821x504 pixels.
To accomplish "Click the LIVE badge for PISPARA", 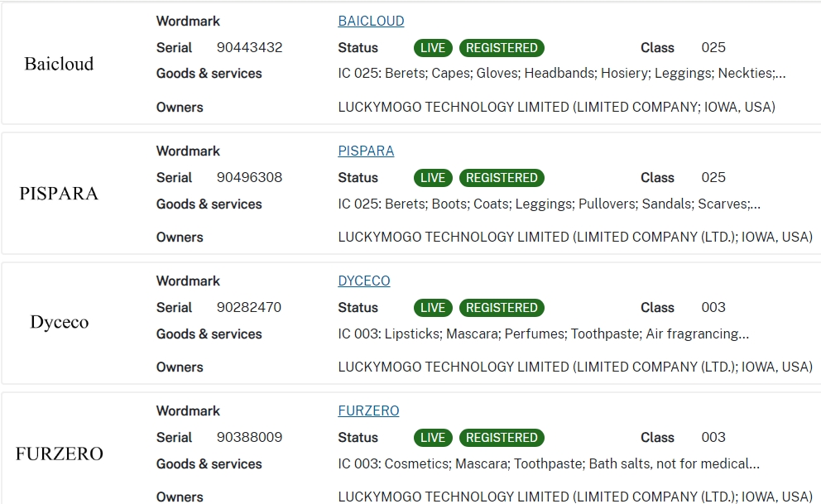I will click(x=432, y=177).
